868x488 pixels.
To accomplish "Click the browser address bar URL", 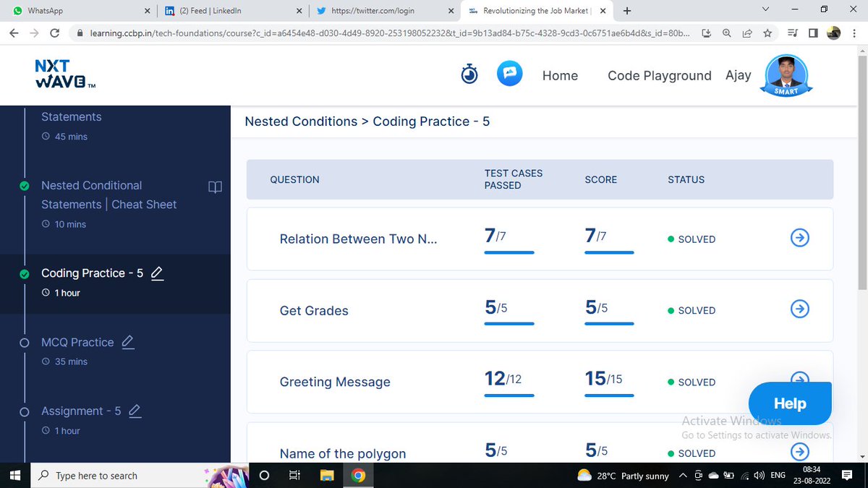I will [389, 33].
